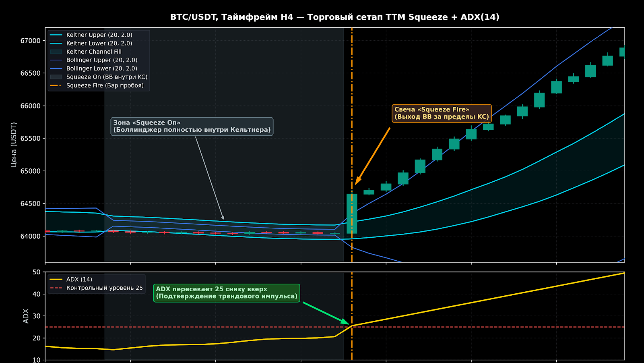Click the 66000 price tick label
Screen dimensions: 644x363
point(31,106)
